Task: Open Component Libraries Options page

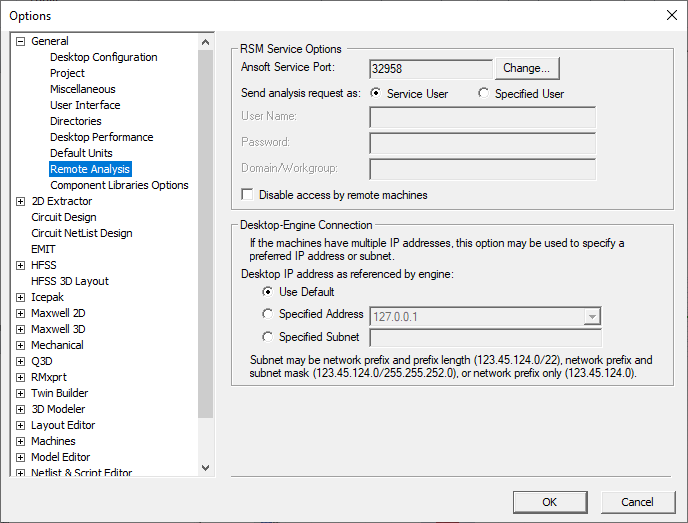Action: point(119,185)
